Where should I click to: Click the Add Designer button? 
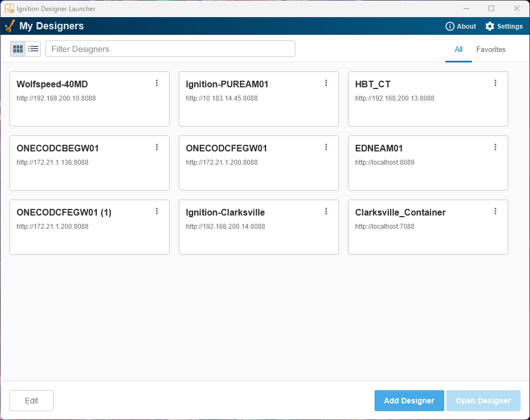pyautogui.click(x=409, y=401)
